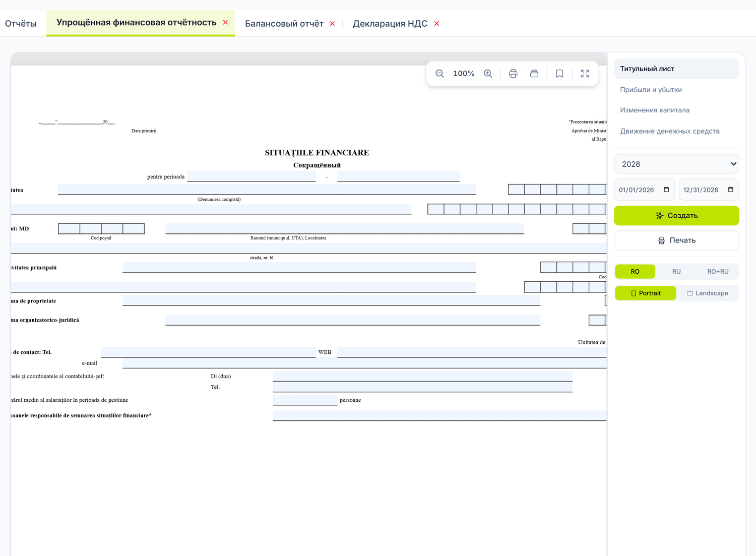This screenshot has height=556, width=756.
Task: Click the Cod poștal boxes
Action: [x=101, y=229]
